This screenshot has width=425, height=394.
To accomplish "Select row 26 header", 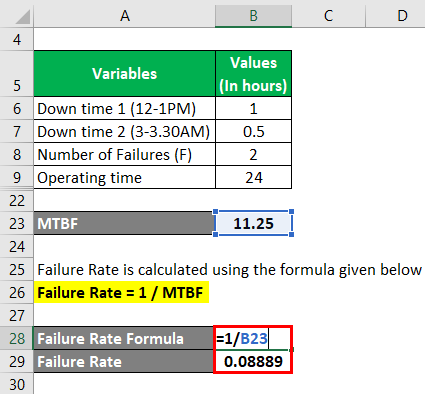I will [17, 292].
